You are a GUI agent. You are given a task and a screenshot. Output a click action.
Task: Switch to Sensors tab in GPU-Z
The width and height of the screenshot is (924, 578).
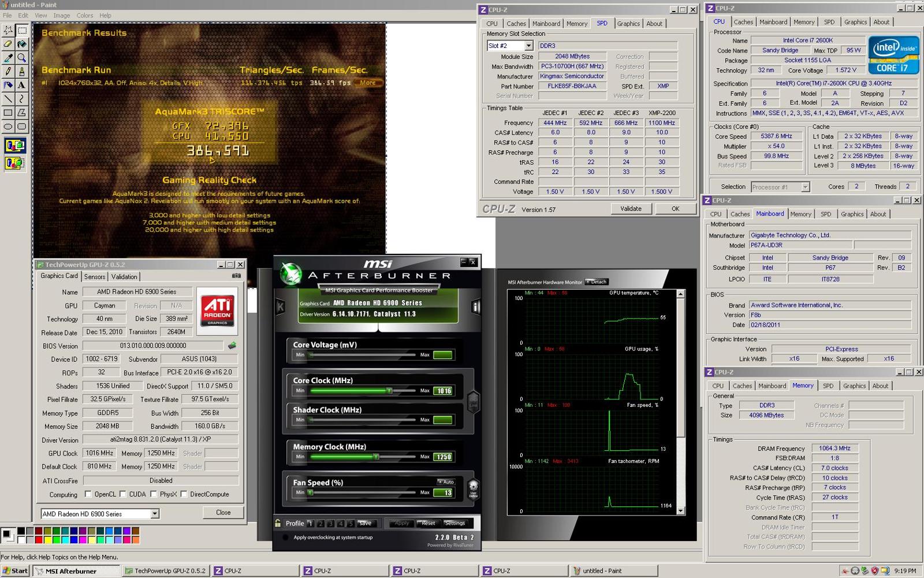point(95,277)
